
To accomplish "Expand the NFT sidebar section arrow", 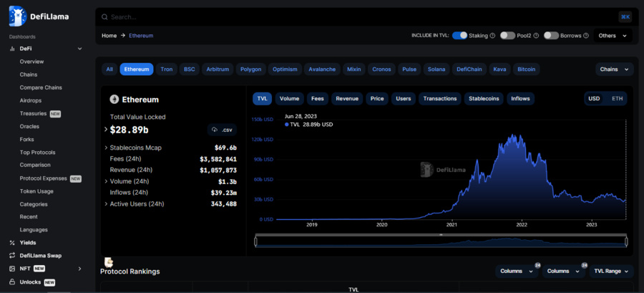I will 79,269.
